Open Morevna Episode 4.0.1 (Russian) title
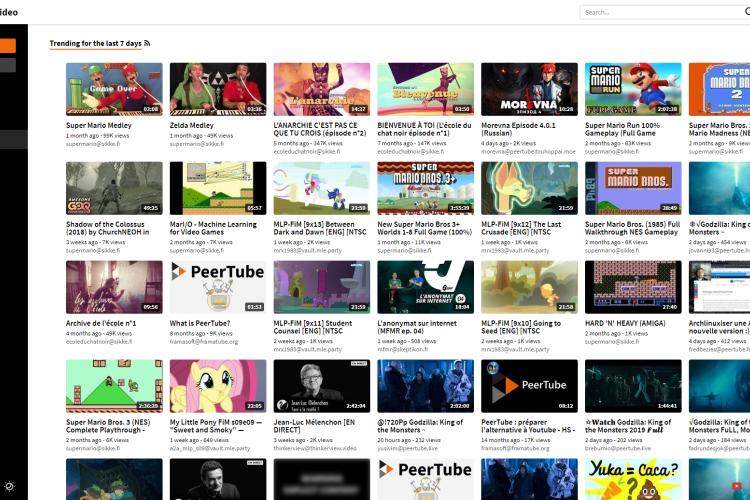 tap(518, 129)
